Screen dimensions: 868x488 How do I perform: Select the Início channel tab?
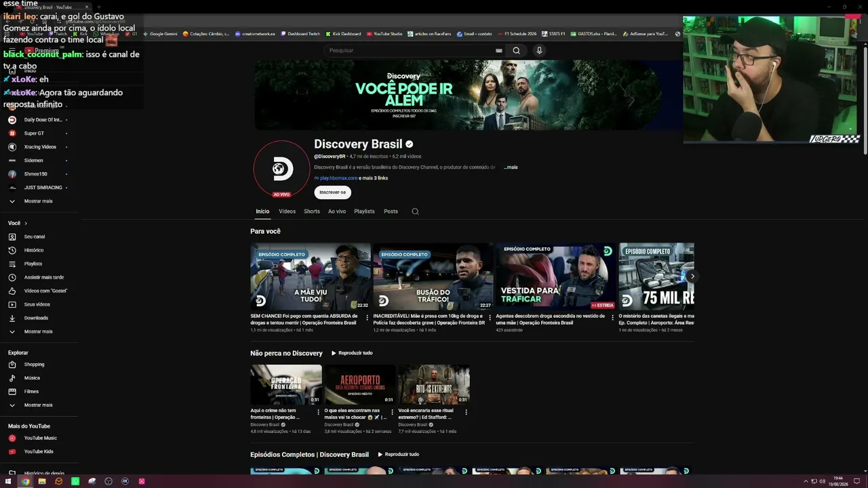[x=262, y=211]
